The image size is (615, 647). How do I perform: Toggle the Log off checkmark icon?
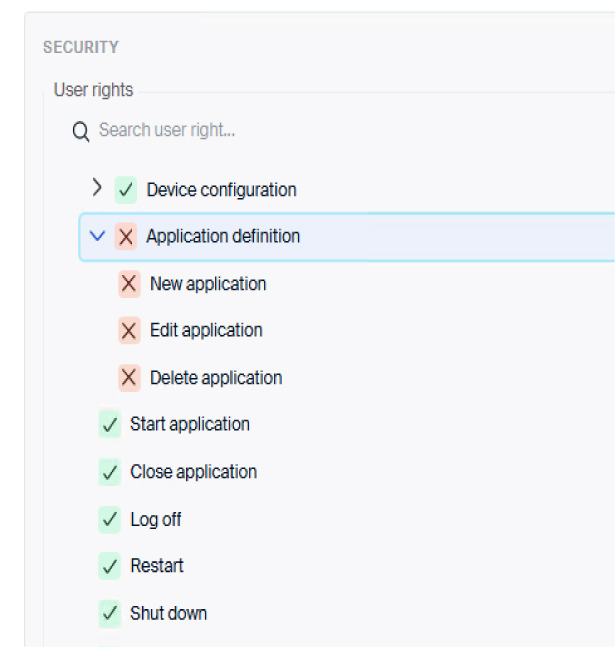[110, 520]
